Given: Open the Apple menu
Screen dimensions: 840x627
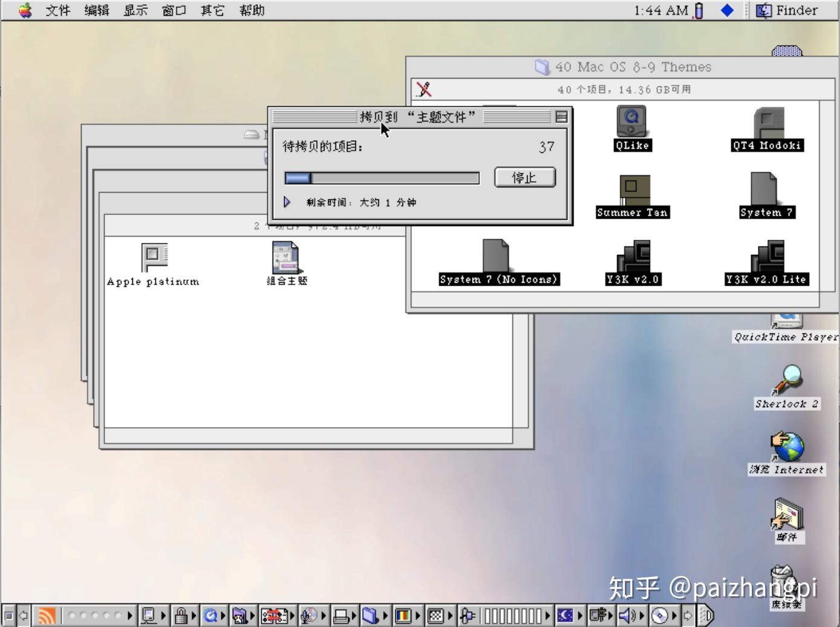Looking at the screenshot, I should click(x=25, y=10).
